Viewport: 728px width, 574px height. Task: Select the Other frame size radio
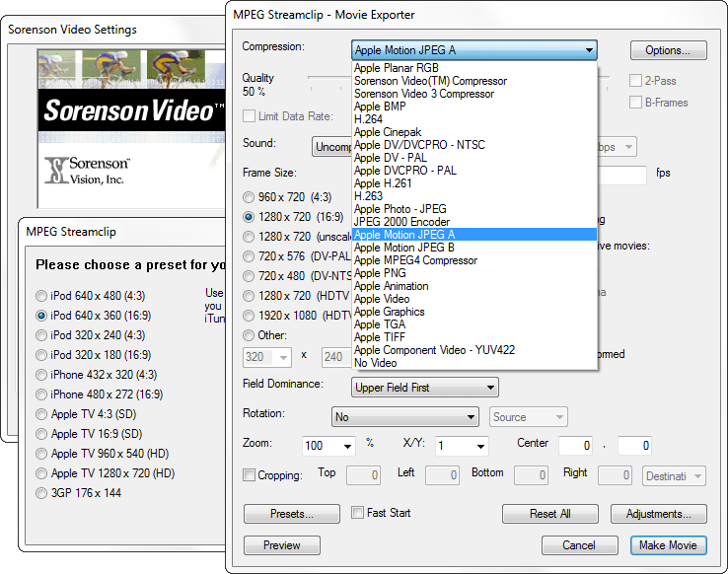point(249,335)
